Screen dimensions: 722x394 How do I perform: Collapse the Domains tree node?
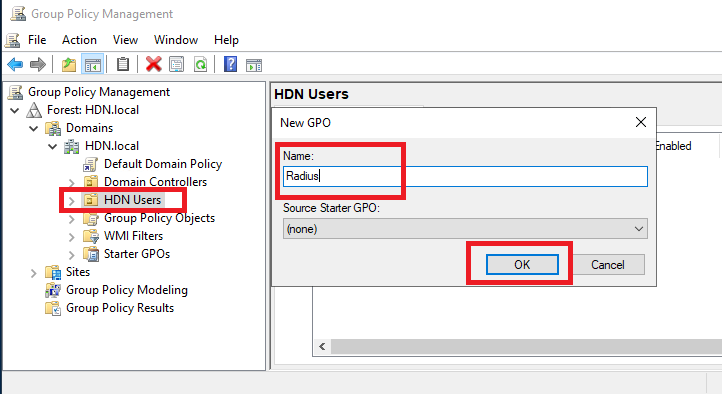coord(34,128)
